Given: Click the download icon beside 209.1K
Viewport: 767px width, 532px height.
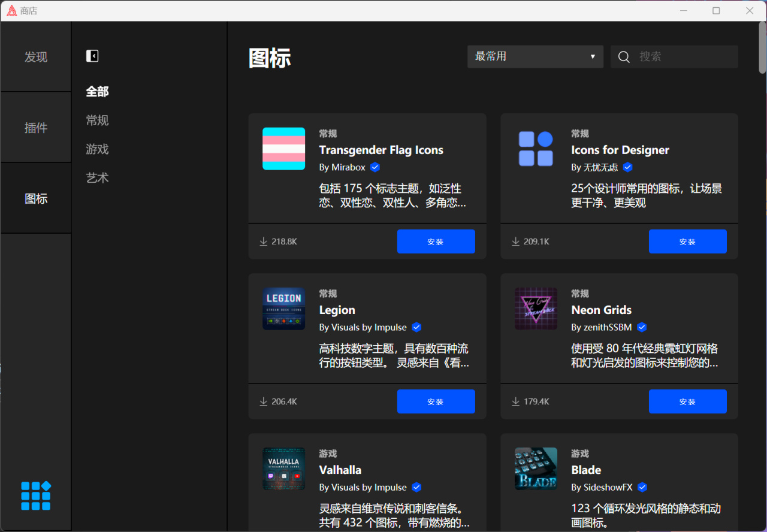Looking at the screenshot, I should [515, 241].
